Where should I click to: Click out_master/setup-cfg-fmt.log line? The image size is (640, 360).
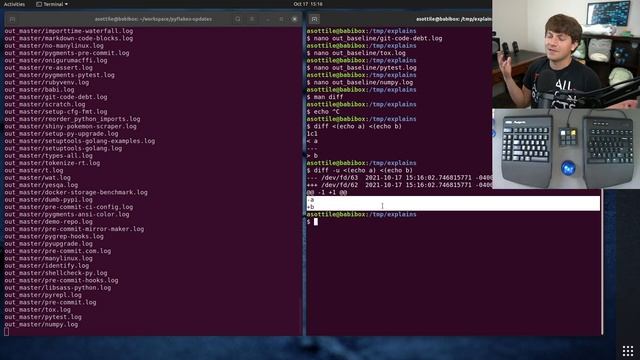click(56, 112)
